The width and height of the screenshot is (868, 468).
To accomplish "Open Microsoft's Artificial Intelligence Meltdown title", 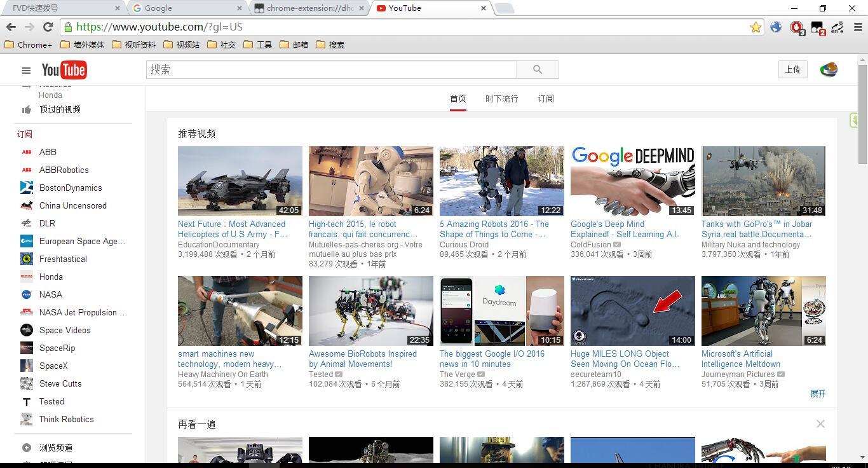I will (741, 359).
